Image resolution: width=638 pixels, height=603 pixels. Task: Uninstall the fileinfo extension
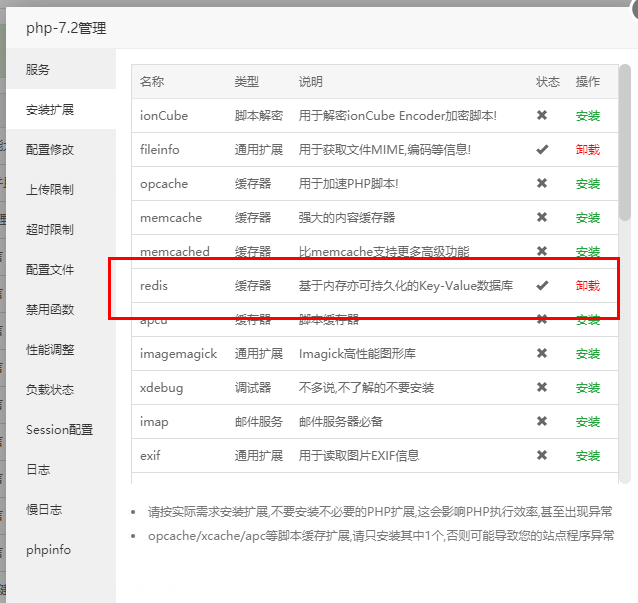coord(588,150)
